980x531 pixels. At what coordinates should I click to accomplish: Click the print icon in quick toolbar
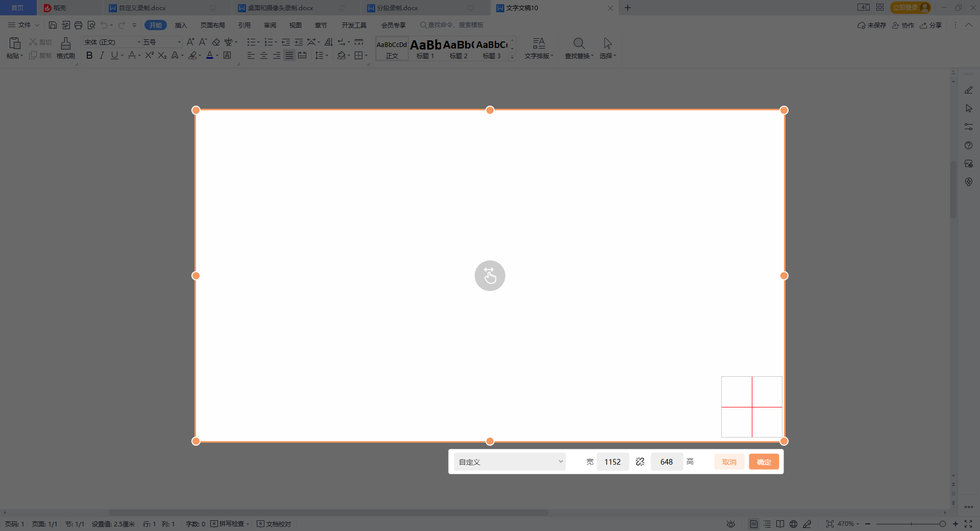(x=78, y=25)
